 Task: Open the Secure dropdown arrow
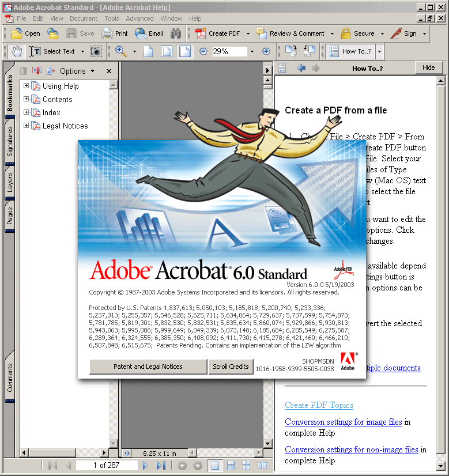pos(382,33)
